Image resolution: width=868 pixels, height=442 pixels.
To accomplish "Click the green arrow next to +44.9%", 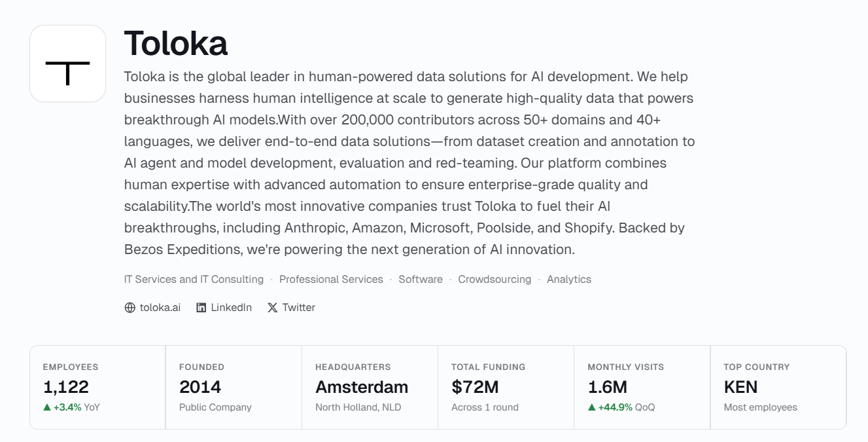I will coord(591,407).
